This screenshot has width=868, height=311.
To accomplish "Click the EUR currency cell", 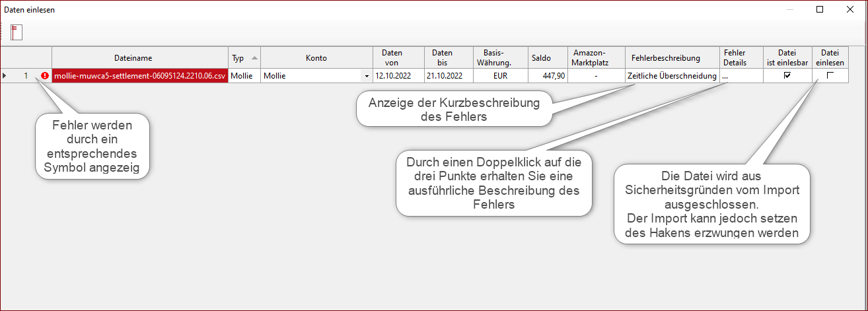I will (501, 76).
